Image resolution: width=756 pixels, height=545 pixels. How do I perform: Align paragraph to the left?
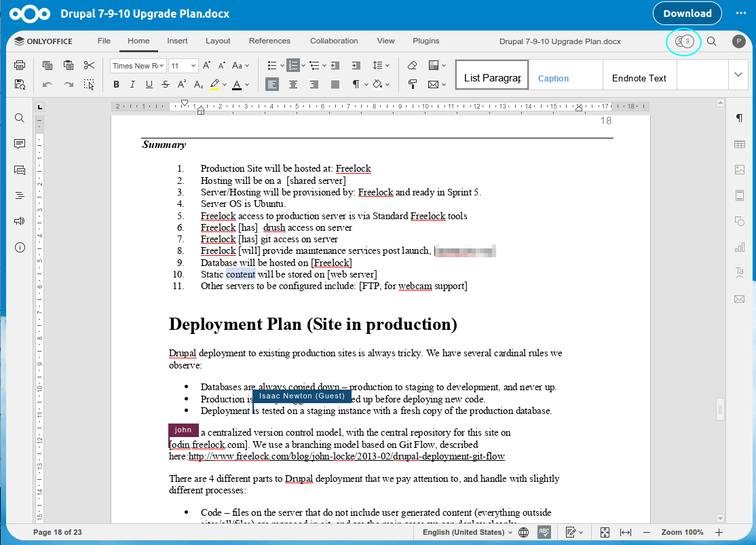(x=272, y=84)
